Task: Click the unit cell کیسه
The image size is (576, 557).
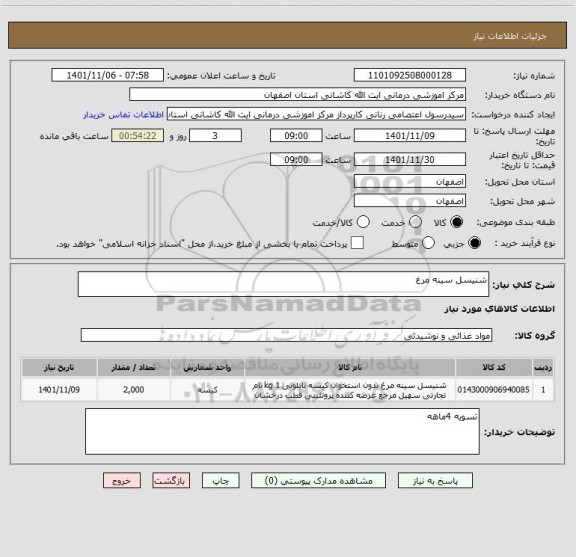Action: (x=207, y=389)
